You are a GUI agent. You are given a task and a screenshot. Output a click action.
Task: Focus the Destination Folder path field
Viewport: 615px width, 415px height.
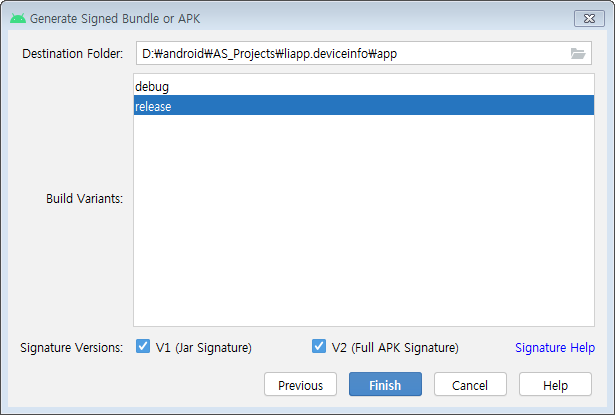click(364, 53)
